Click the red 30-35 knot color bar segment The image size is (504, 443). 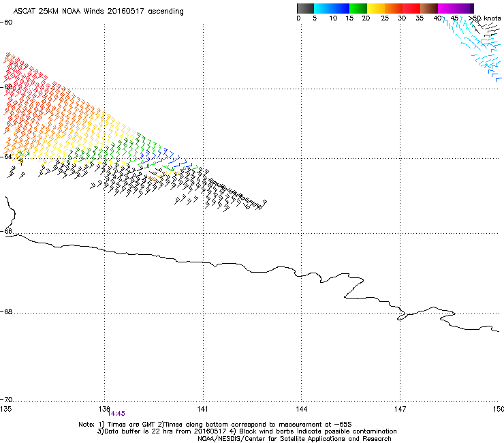coord(411,8)
